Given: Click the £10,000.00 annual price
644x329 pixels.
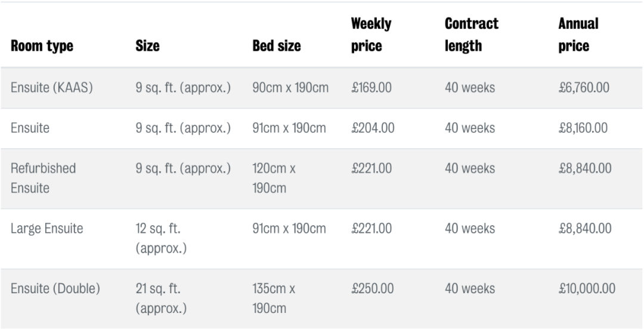Looking at the screenshot, I should pyautogui.click(x=587, y=288).
